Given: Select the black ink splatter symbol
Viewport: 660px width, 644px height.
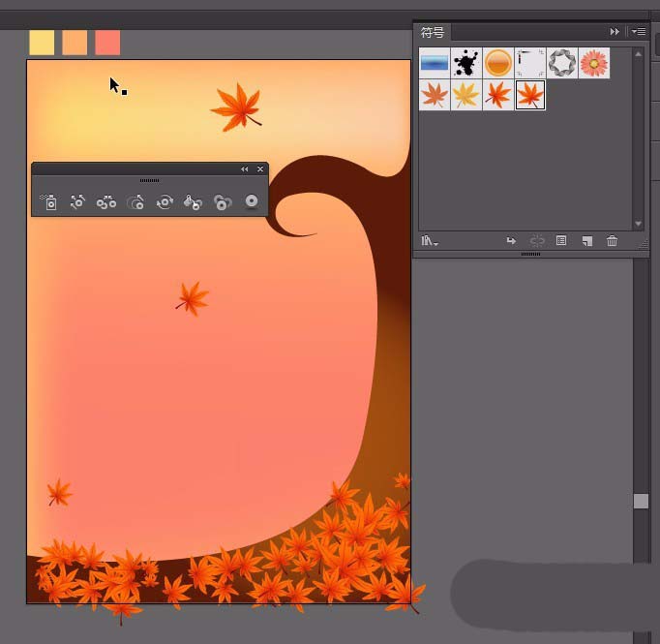Looking at the screenshot, I should click(x=466, y=63).
